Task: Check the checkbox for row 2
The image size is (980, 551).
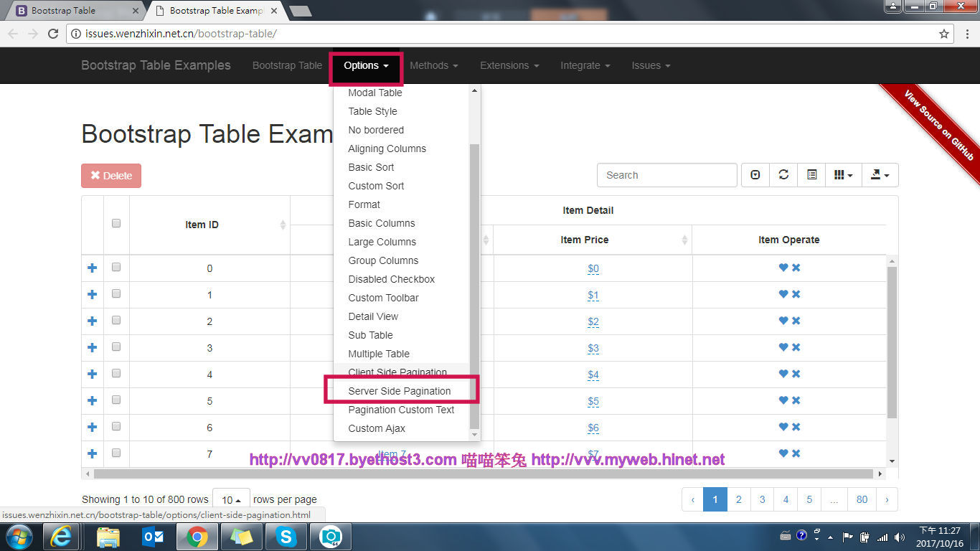Action: click(116, 320)
